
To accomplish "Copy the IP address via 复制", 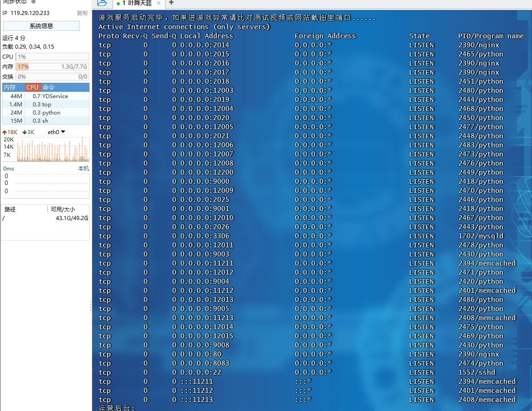I will 82,13.
